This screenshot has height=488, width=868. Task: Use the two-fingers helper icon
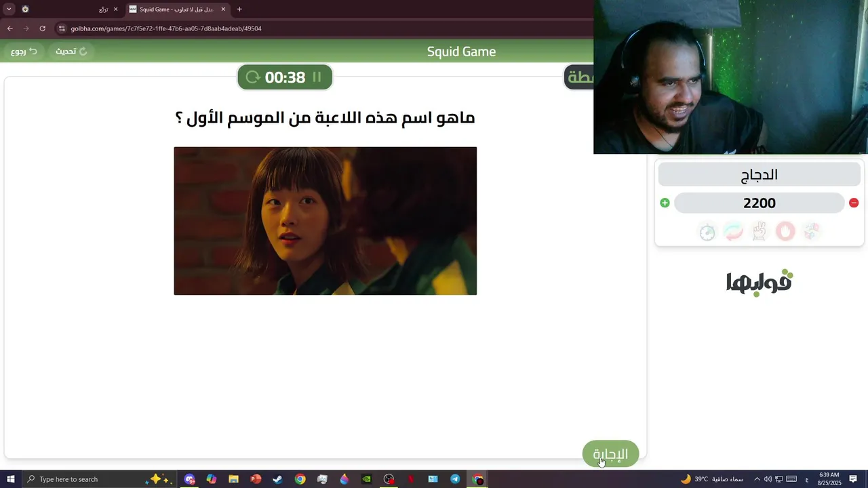tap(759, 232)
